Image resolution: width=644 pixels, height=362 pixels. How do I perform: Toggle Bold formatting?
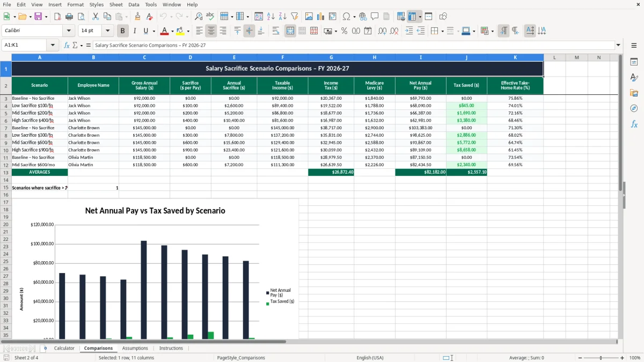(x=123, y=31)
